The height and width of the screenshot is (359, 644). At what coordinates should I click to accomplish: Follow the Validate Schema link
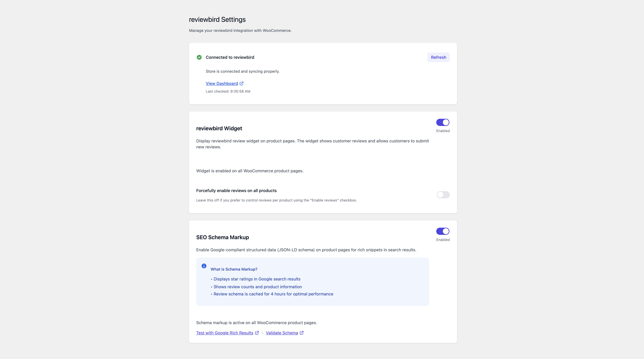[x=282, y=333]
